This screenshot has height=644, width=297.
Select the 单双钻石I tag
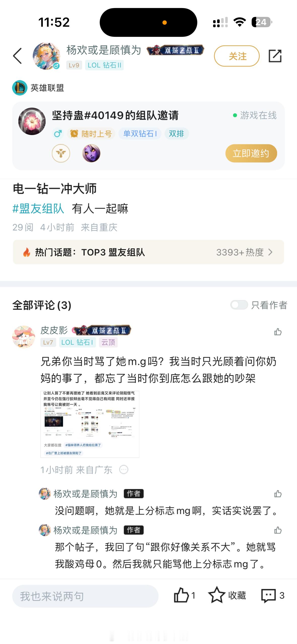coord(140,134)
